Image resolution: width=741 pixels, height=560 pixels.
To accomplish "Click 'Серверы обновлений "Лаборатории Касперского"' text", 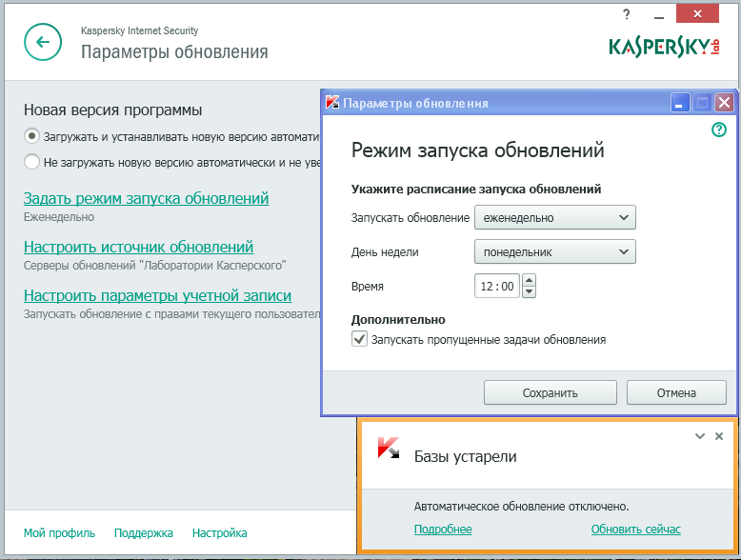I will 155,265.
